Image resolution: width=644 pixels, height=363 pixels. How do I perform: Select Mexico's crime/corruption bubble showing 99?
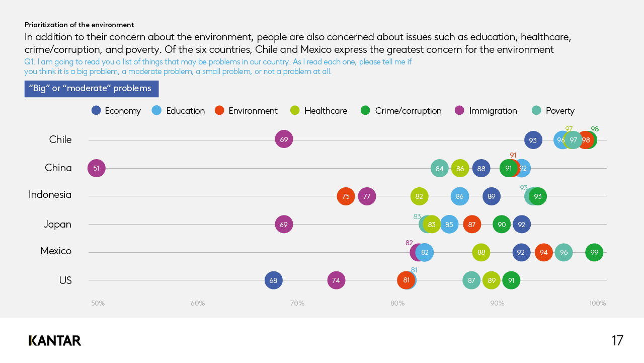point(594,252)
